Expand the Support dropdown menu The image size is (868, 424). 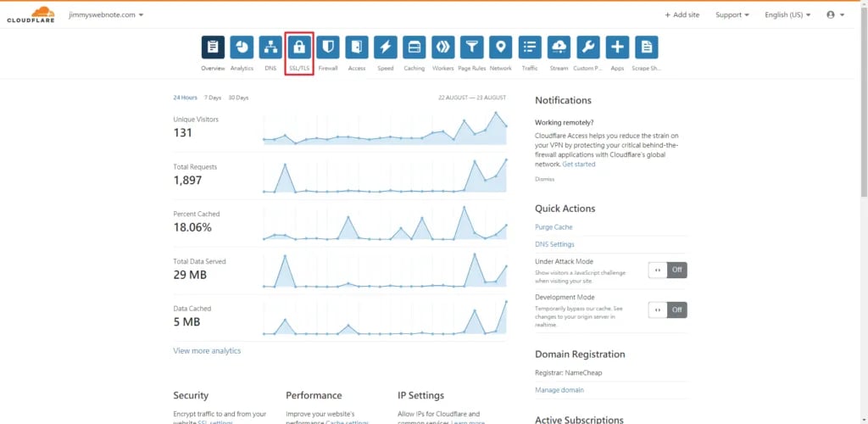point(732,15)
